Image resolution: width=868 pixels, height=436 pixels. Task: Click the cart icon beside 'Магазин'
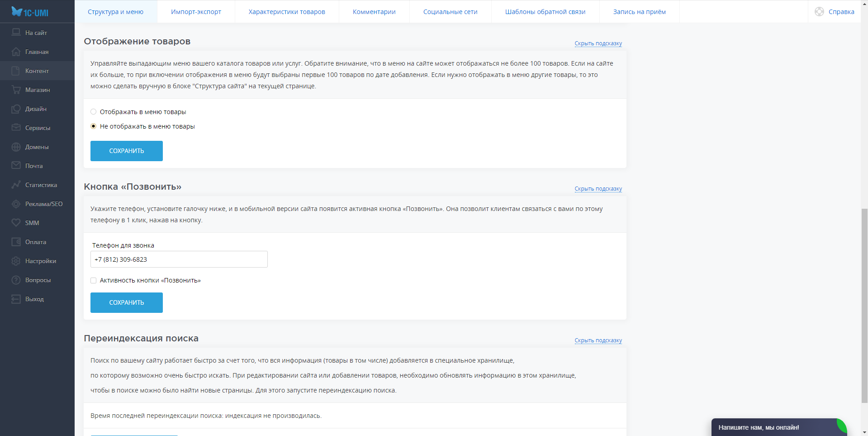coord(16,90)
